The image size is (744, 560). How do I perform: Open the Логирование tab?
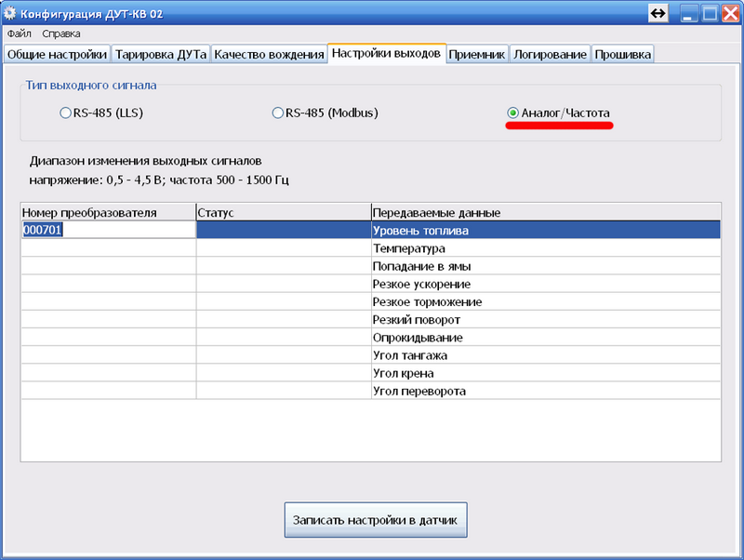550,55
